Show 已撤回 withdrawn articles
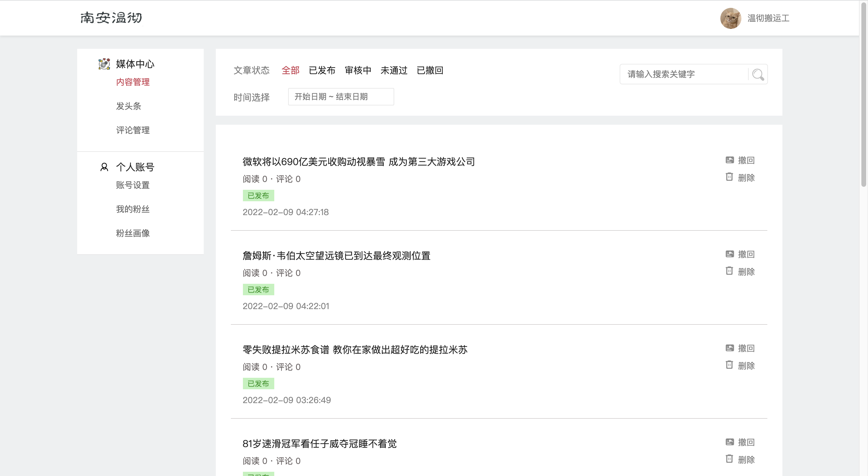Viewport: 868px width, 476px height. point(429,70)
